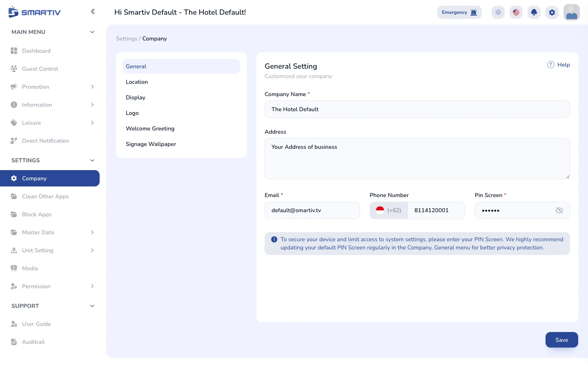588x368 pixels.
Task: Click the Company gear icon in sidebar
Action: click(14, 178)
